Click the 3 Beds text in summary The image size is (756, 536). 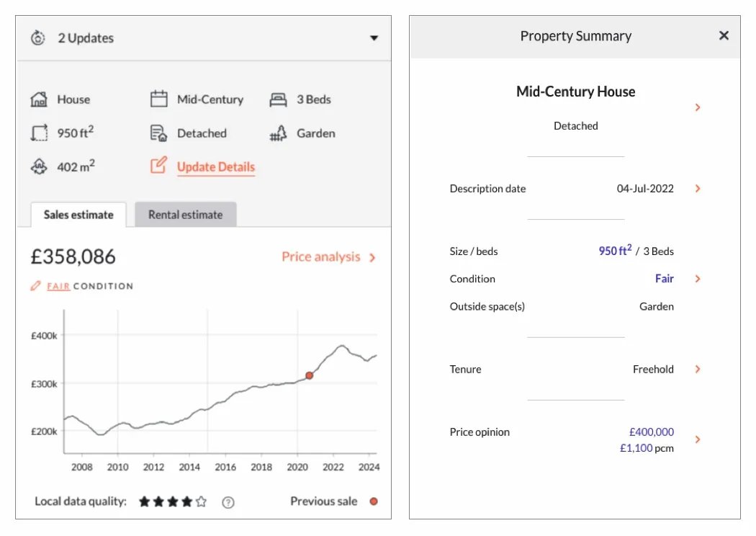659,251
